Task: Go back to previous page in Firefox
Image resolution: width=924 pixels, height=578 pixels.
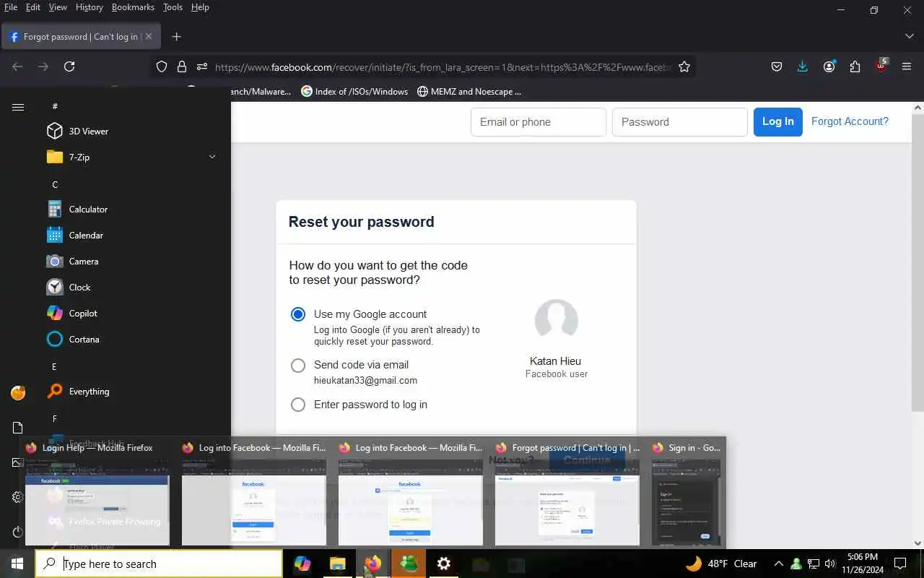Action: click(17, 66)
